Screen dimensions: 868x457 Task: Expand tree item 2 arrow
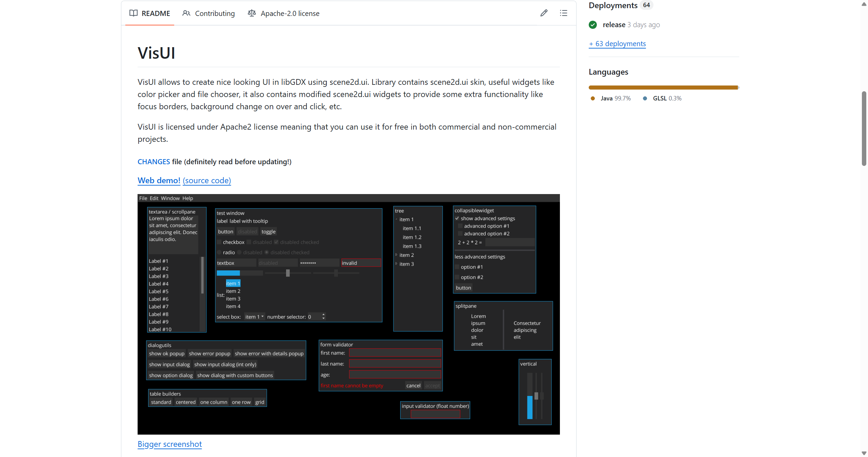point(396,255)
